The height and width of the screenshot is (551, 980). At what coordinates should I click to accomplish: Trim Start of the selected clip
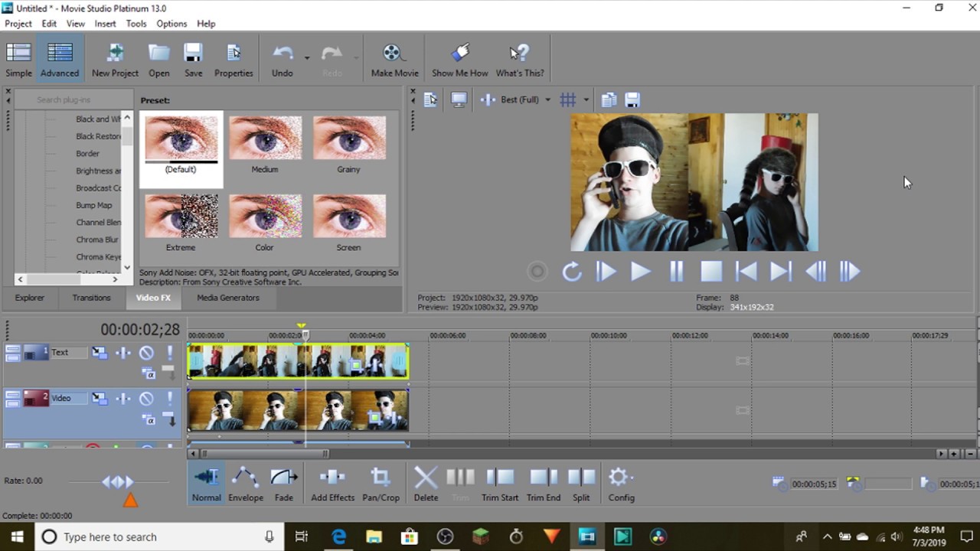(x=500, y=485)
